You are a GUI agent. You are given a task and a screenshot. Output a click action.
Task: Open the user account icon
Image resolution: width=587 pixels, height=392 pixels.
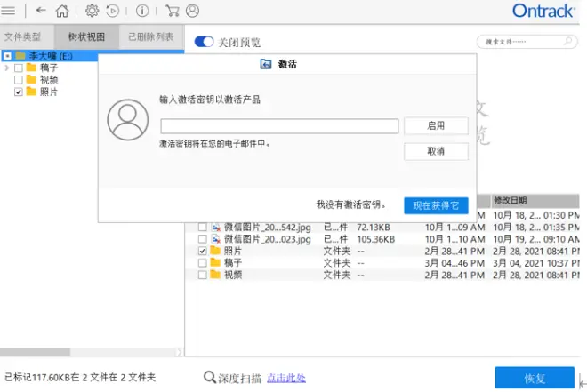pos(192,11)
